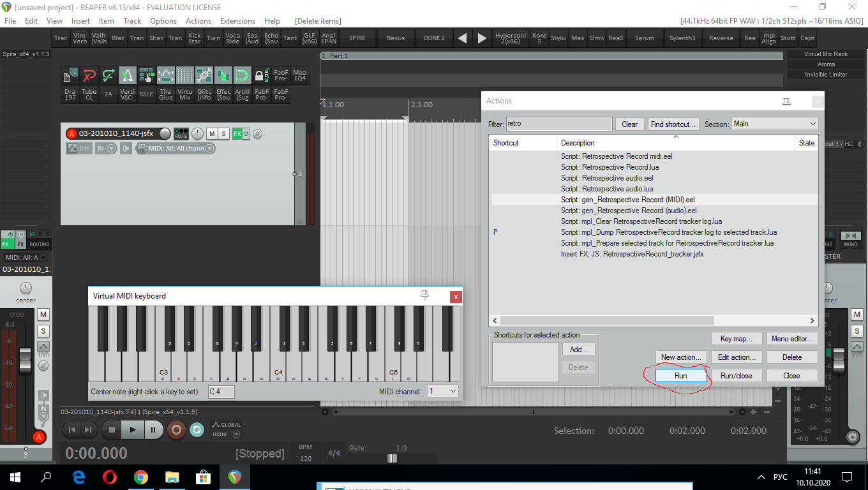
Task: Open the Insert menu
Action: 80,21
